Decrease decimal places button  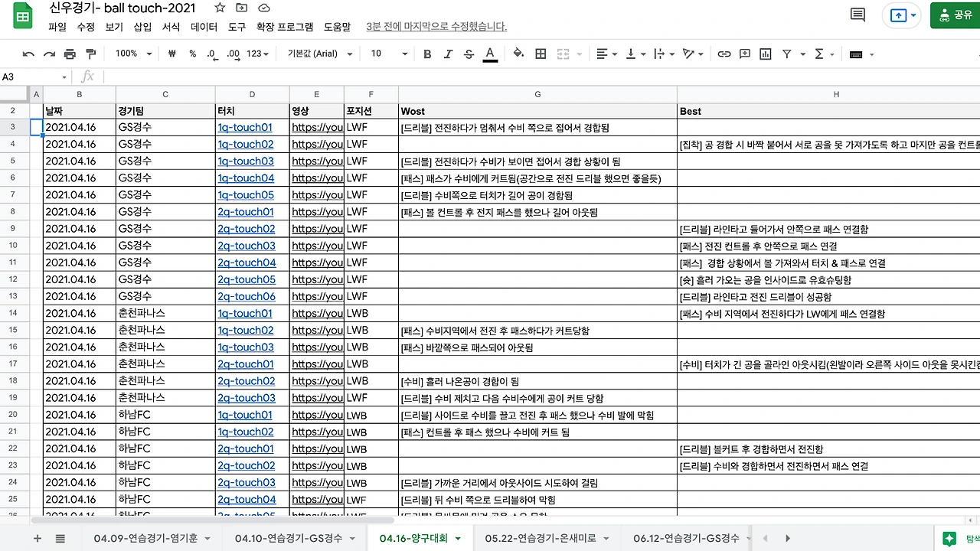(211, 54)
